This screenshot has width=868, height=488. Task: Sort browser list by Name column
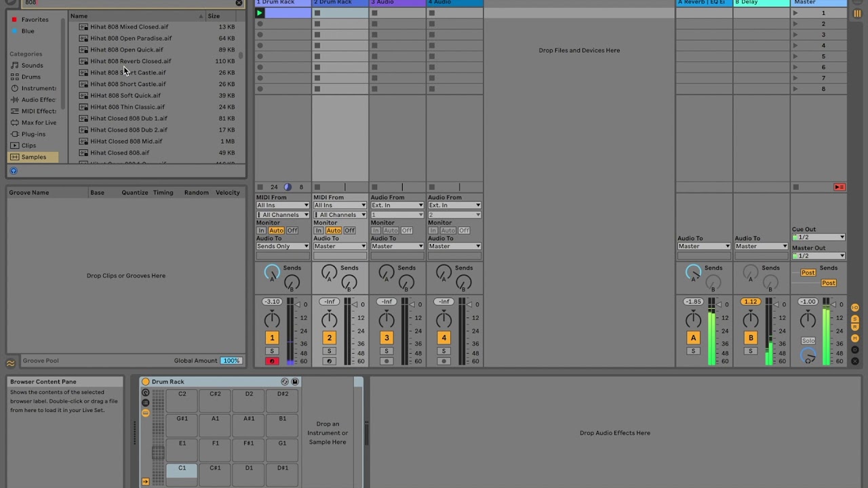(x=136, y=16)
